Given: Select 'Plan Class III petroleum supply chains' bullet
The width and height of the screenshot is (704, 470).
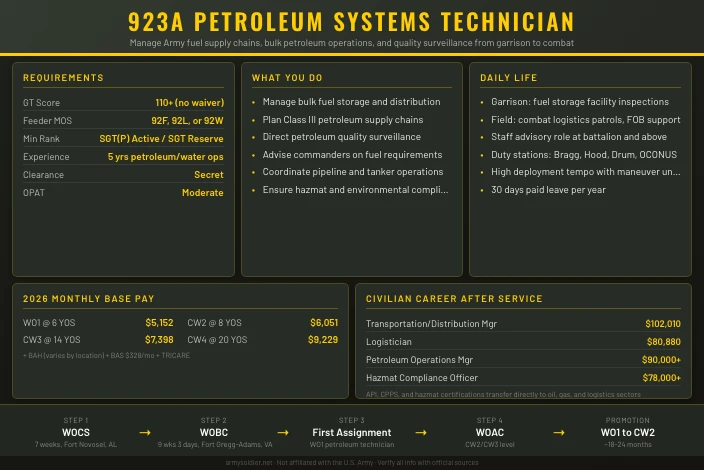Looking at the screenshot, I should click(343, 120).
